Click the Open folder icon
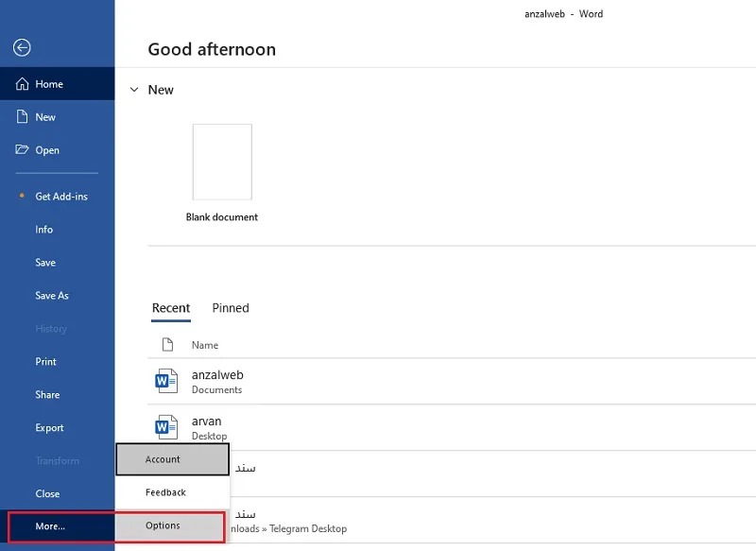Image resolution: width=756 pixels, height=551 pixels. click(x=22, y=149)
